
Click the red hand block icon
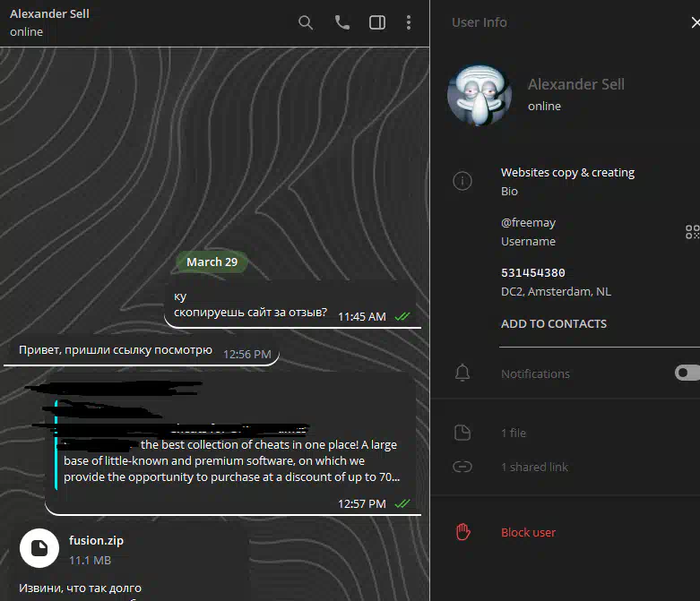point(462,532)
